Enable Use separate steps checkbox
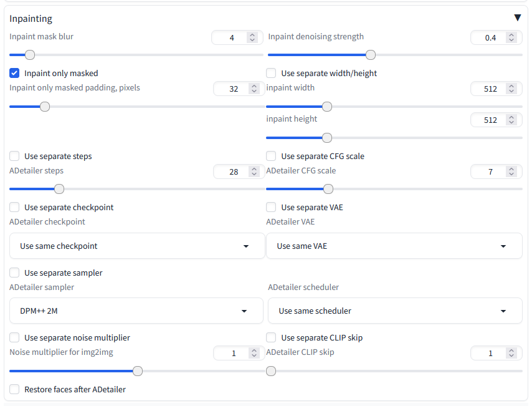532x406 pixels. click(14, 156)
